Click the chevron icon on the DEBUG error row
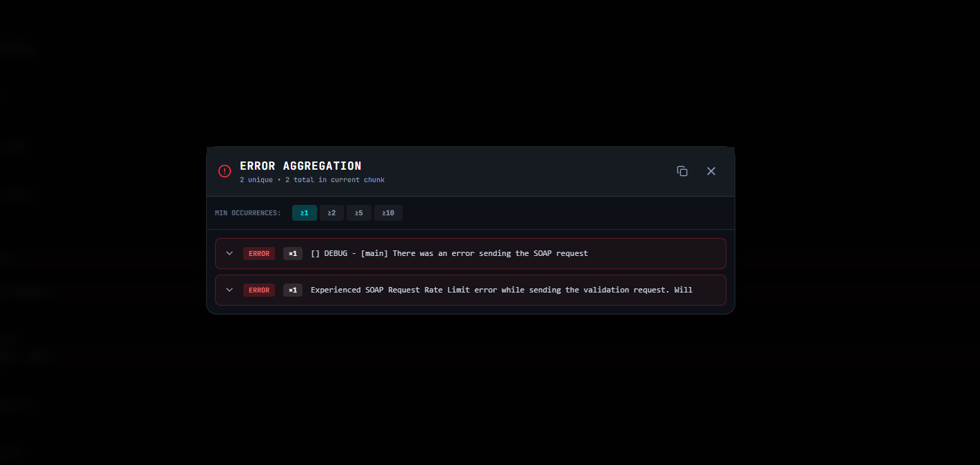 [229, 253]
